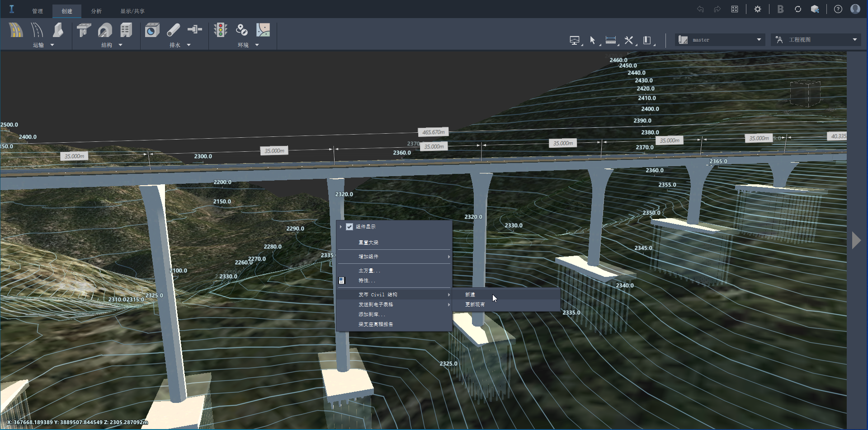Click the 2460.0 contour elevation label

pyautogui.click(x=618, y=60)
